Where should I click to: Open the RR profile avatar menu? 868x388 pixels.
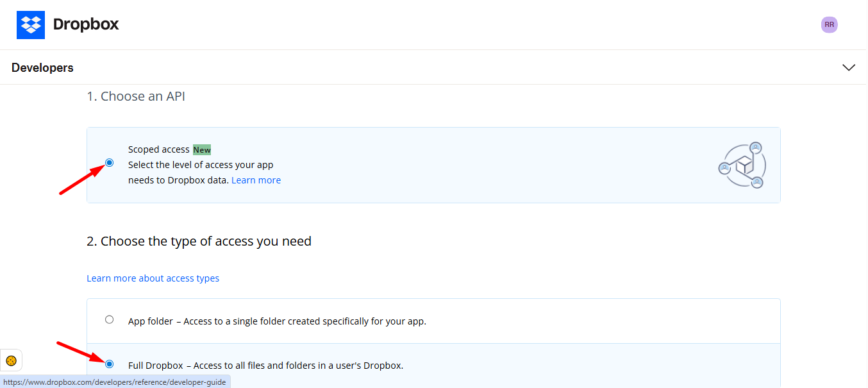point(829,24)
